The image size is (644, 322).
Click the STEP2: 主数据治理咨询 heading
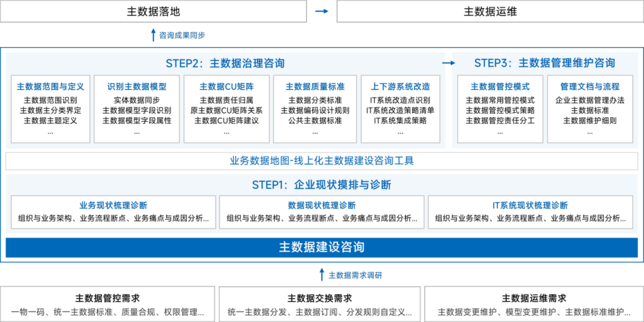pos(225,63)
